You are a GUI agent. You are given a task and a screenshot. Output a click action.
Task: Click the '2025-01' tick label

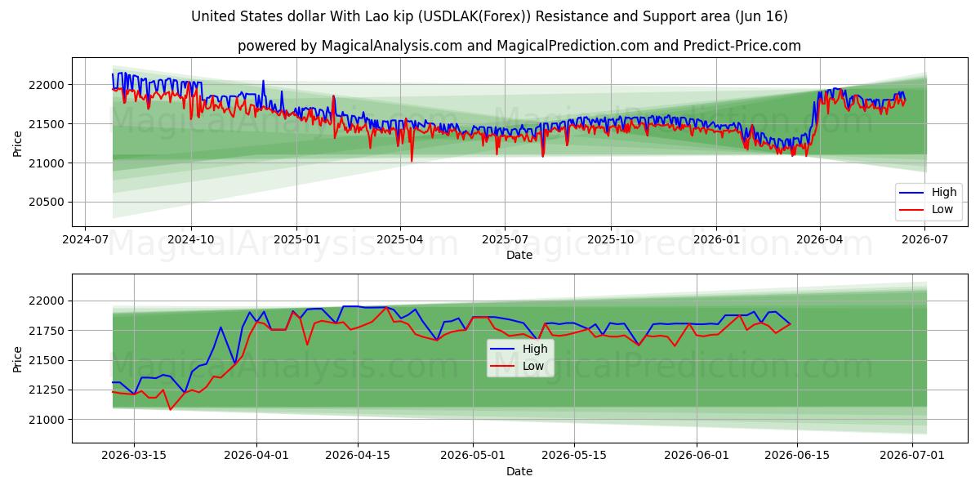(296, 240)
